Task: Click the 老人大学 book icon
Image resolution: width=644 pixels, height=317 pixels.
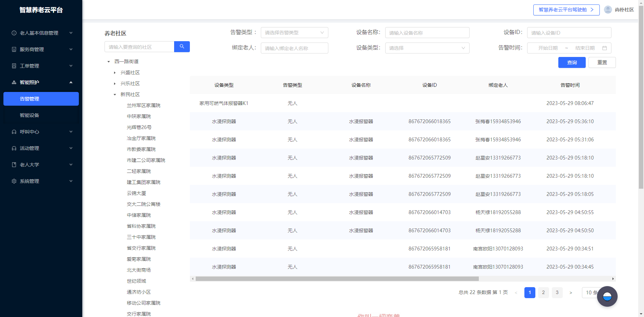Action: (14, 165)
